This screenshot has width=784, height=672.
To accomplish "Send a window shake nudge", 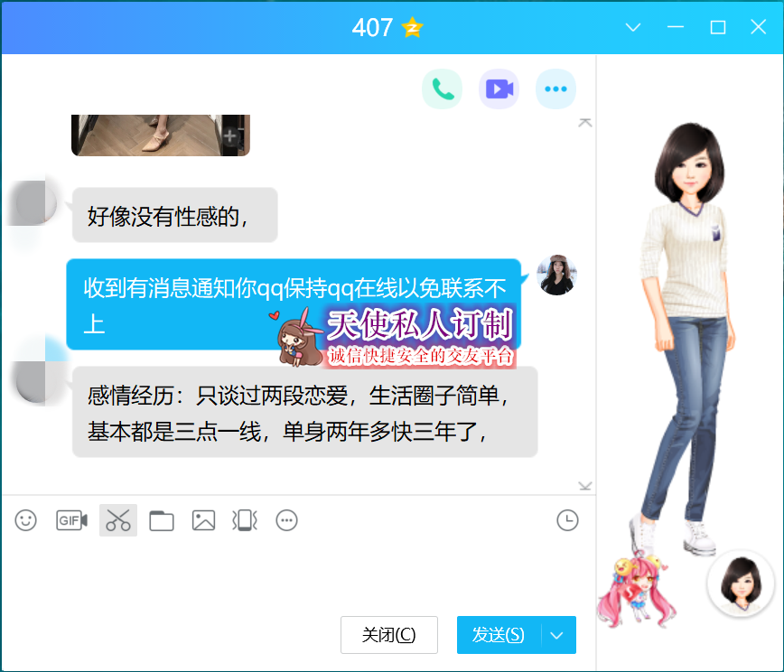I will [x=245, y=520].
